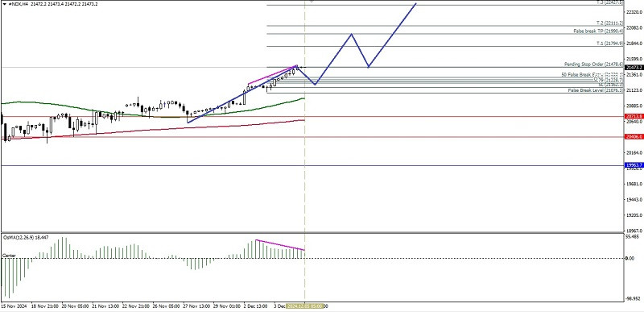Click the 21123.0 price scale value

(635, 90)
